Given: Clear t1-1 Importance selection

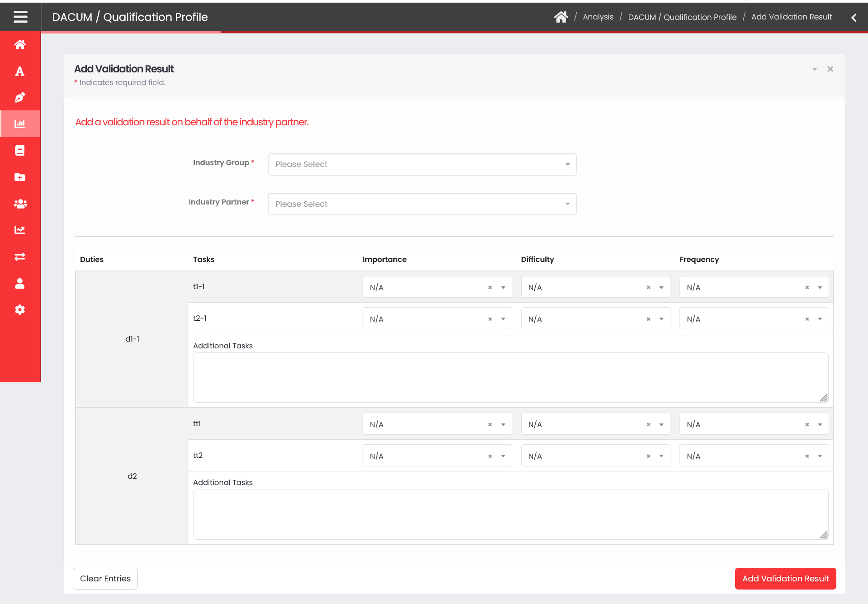Looking at the screenshot, I should [490, 287].
